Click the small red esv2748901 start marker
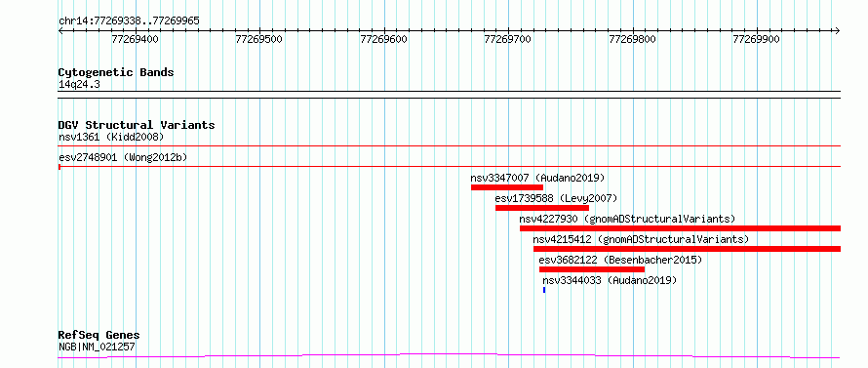Image resolution: width=868 pixels, height=368 pixels. click(x=59, y=166)
